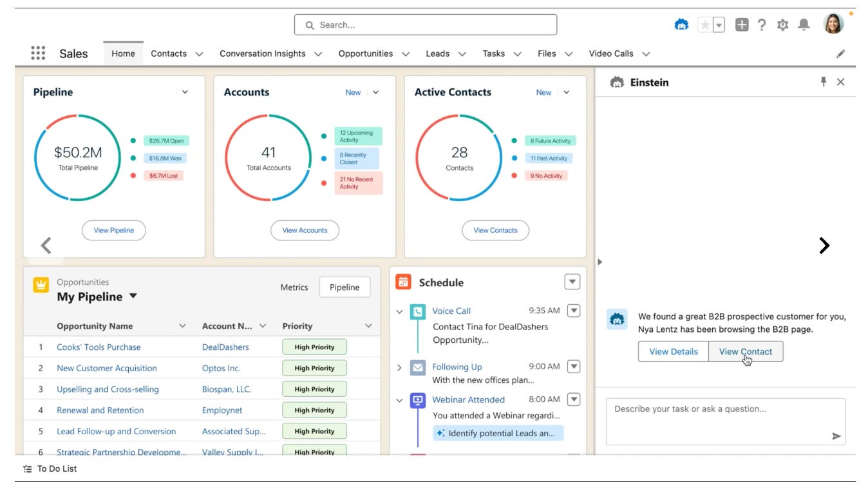
Task: Click the View Contacts button
Action: 495,230
